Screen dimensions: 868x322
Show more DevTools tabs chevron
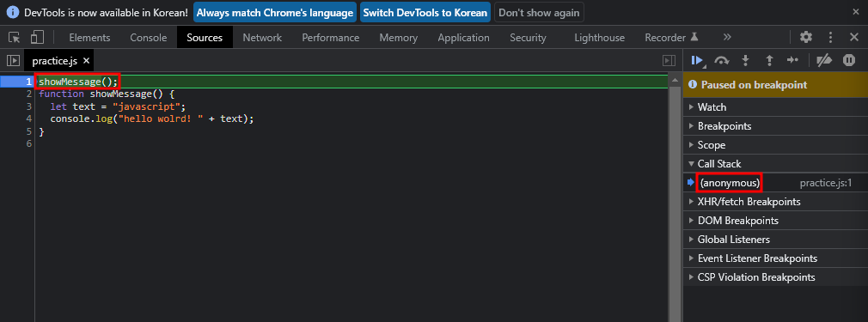(727, 37)
